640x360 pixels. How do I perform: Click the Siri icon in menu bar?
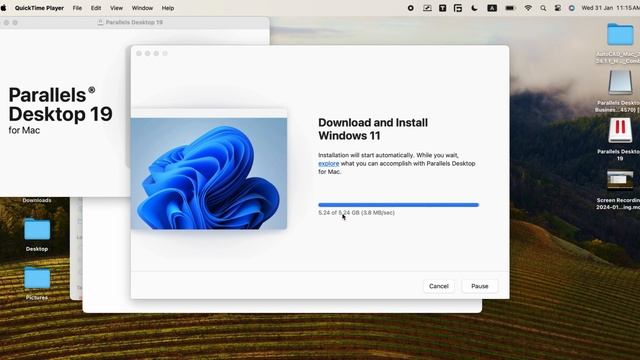pyautogui.click(x=572, y=8)
